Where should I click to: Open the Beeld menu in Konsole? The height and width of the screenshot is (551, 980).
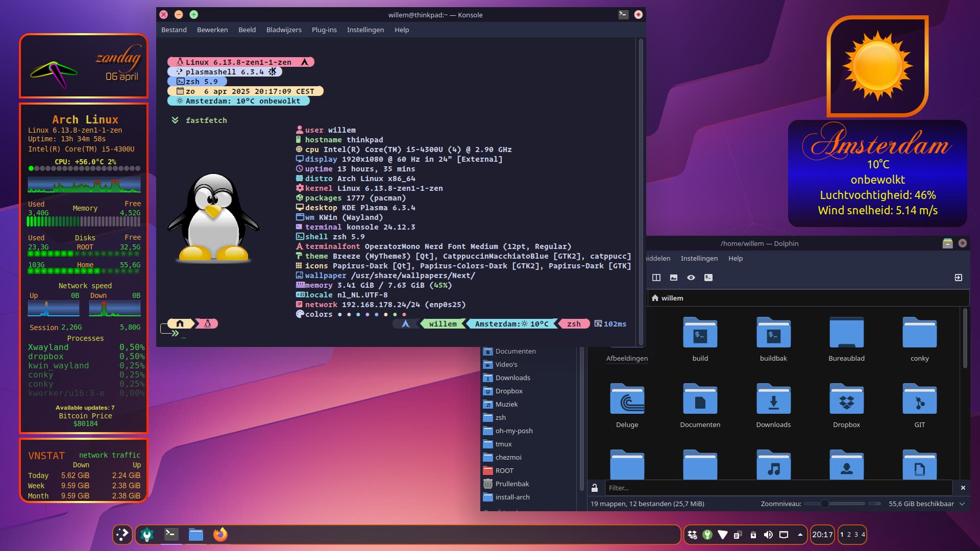pyautogui.click(x=247, y=30)
